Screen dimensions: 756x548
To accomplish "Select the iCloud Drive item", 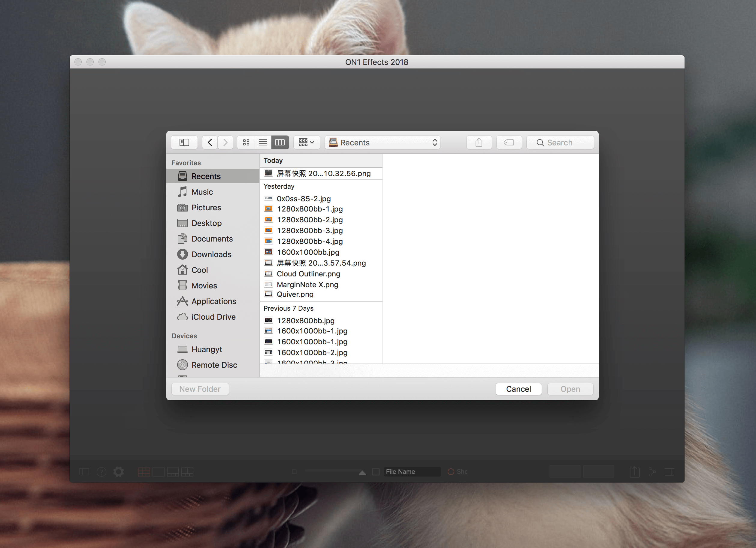I will [x=213, y=317].
